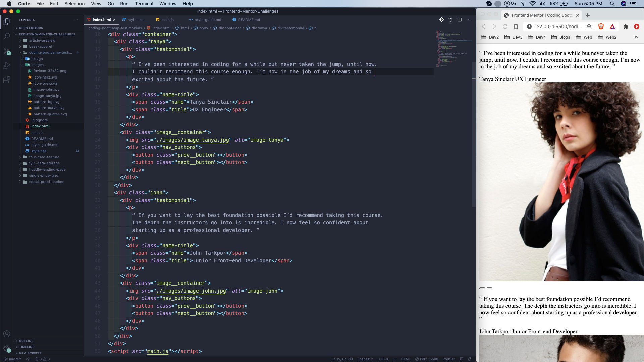Click the errors and warnings status indicator

click(42, 359)
